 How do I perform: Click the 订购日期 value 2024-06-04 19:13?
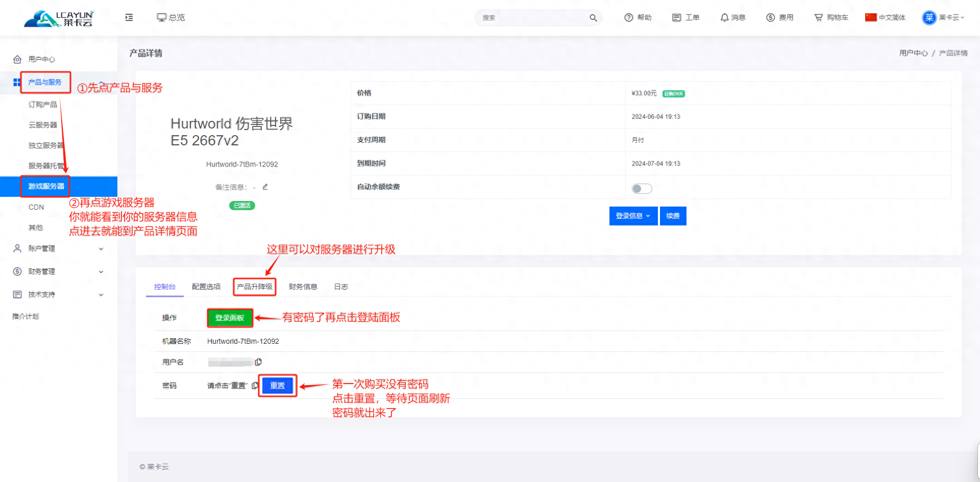coord(656,117)
